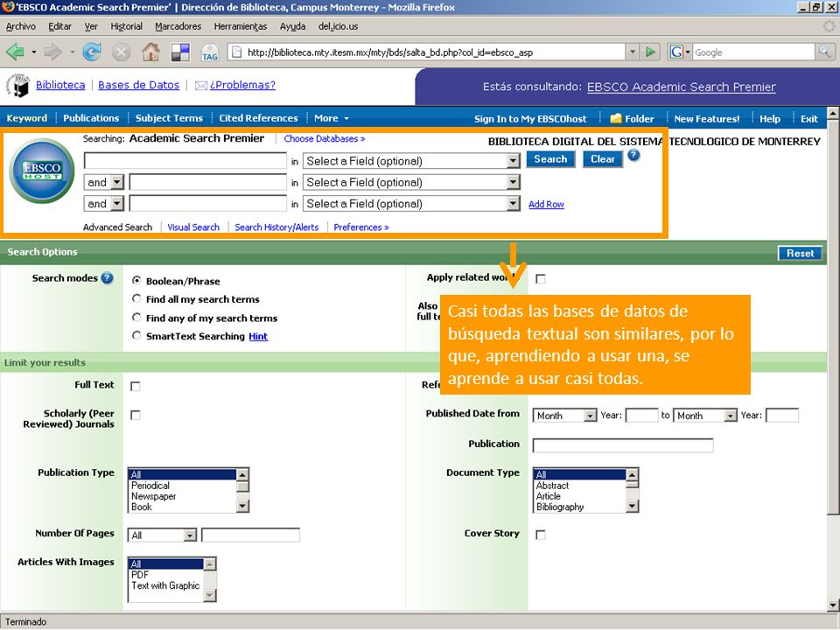Open the second Select a Field dropdown
The width and height of the screenshot is (840, 630).
(411, 182)
